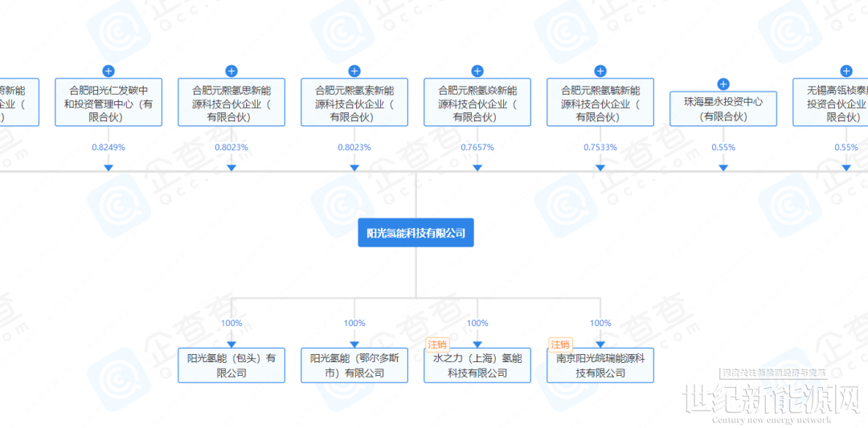Image resolution: width=868 pixels, height=428 pixels.
Task: Open subsidiary 水之力（上海）氢能科技有限公司
Action: click(477, 365)
